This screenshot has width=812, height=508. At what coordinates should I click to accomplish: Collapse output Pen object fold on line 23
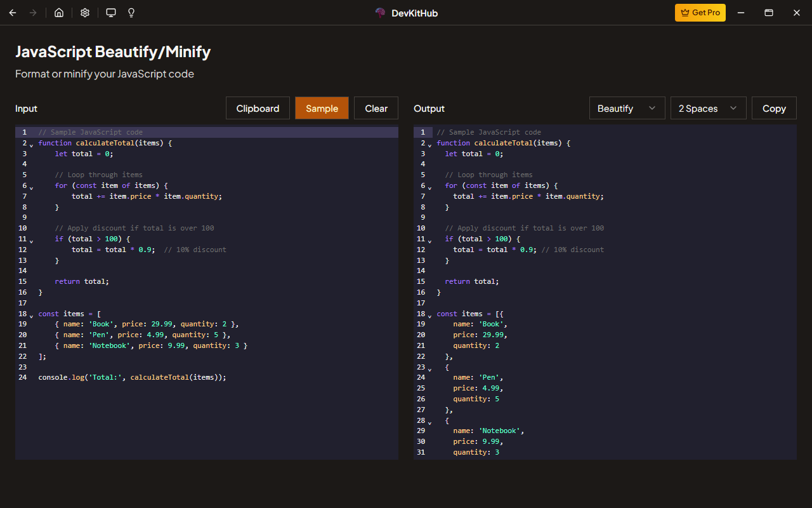[x=429, y=370]
